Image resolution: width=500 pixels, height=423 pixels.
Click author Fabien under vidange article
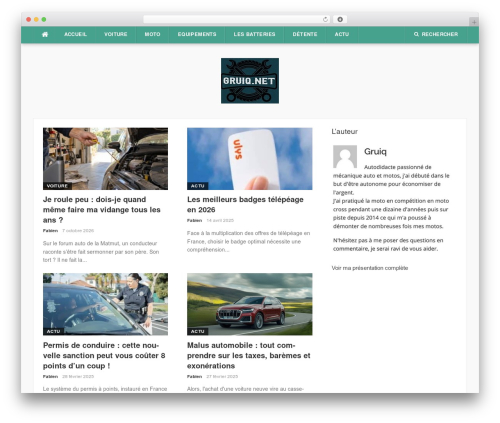[50, 231]
